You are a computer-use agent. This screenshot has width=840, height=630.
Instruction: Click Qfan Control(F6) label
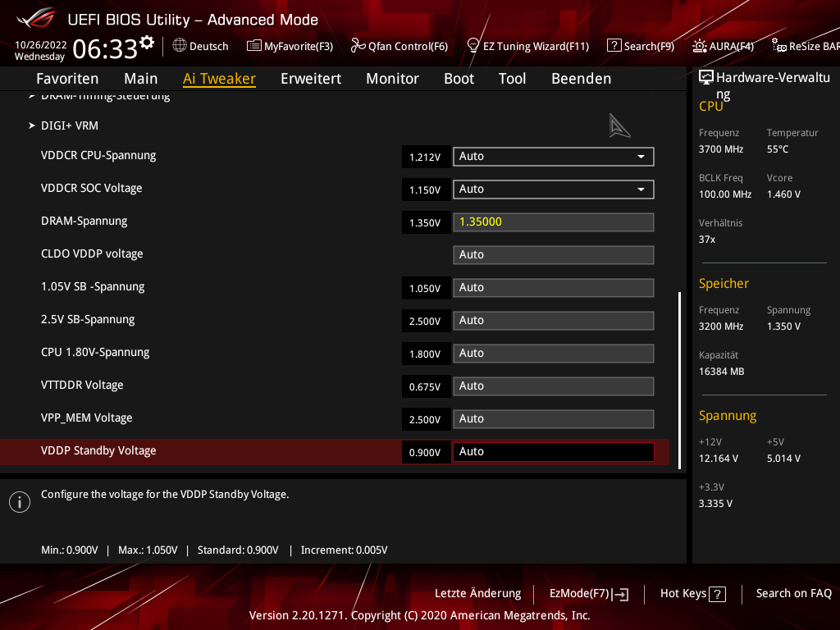(408, 47)
